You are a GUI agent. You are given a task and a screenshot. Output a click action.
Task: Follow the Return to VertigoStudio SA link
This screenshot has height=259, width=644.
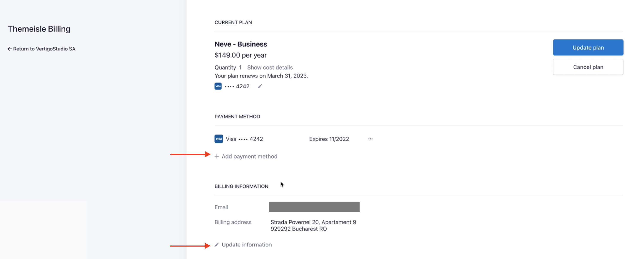(x=44, y=49)
